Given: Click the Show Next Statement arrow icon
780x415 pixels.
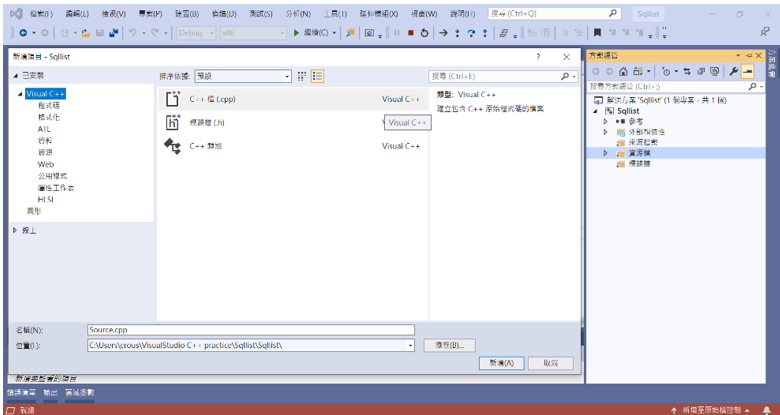Looking at the screenshot, I should 443,33.
